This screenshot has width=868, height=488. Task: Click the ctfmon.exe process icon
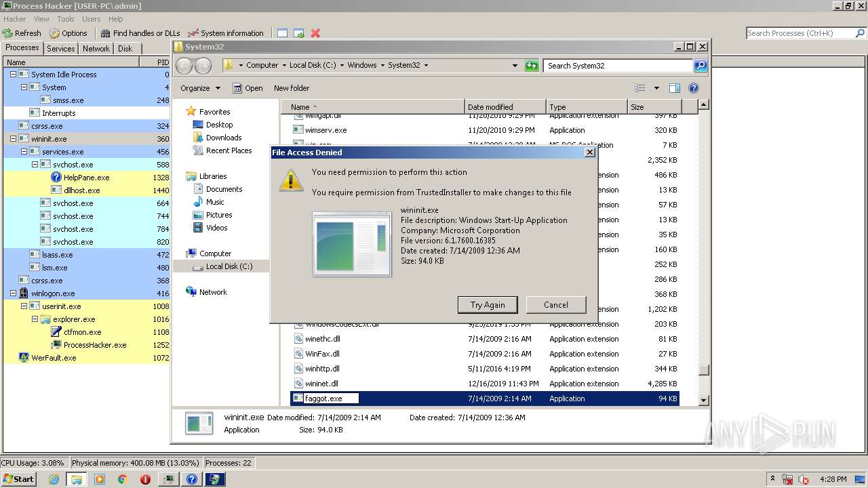(x=56, y=332)
